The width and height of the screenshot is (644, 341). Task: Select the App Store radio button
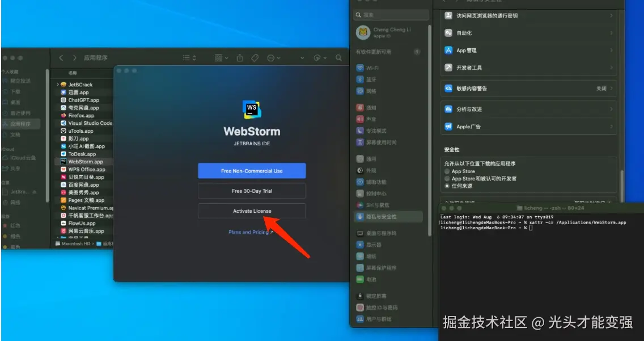(447, 171)
